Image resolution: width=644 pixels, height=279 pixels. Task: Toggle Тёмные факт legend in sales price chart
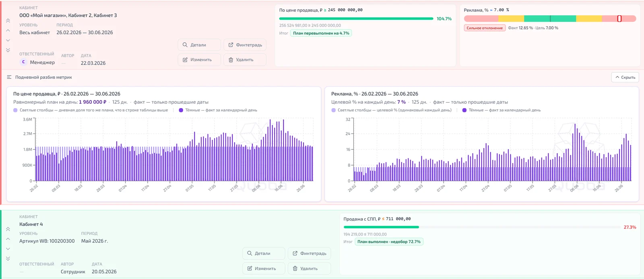pos(218,110)
